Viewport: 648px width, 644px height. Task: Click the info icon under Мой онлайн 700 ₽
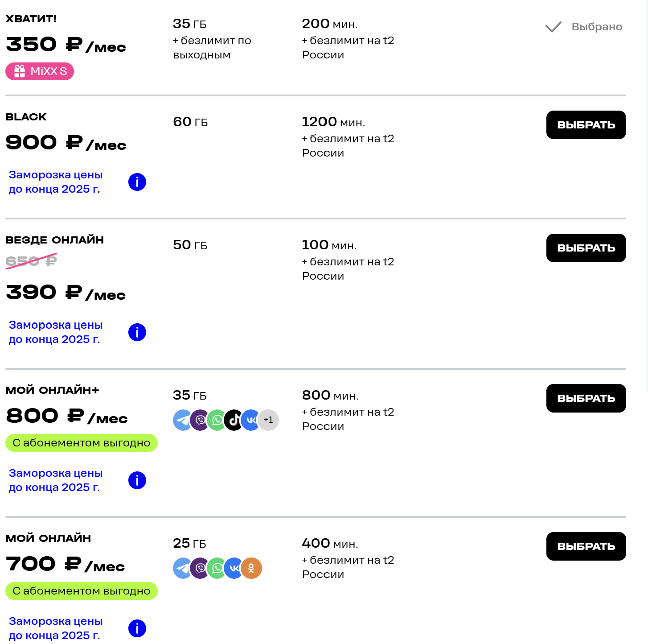137,628
